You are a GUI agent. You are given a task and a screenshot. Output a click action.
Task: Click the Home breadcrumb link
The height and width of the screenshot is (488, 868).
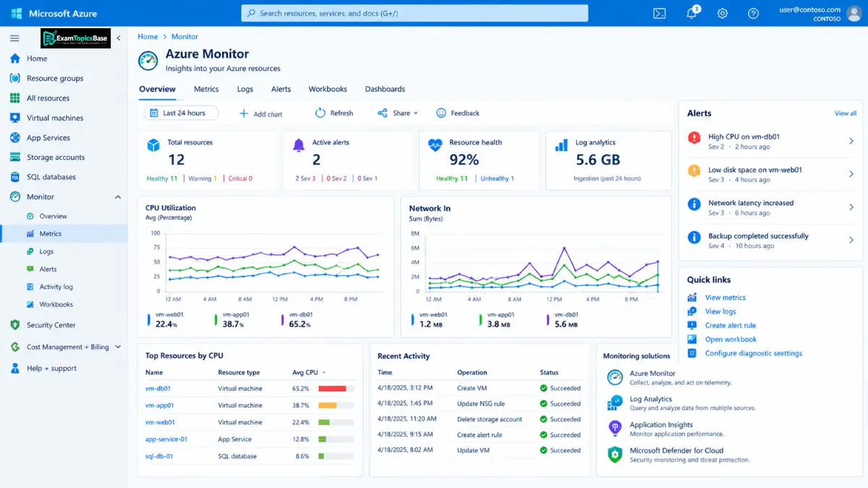tap(148, 36)
